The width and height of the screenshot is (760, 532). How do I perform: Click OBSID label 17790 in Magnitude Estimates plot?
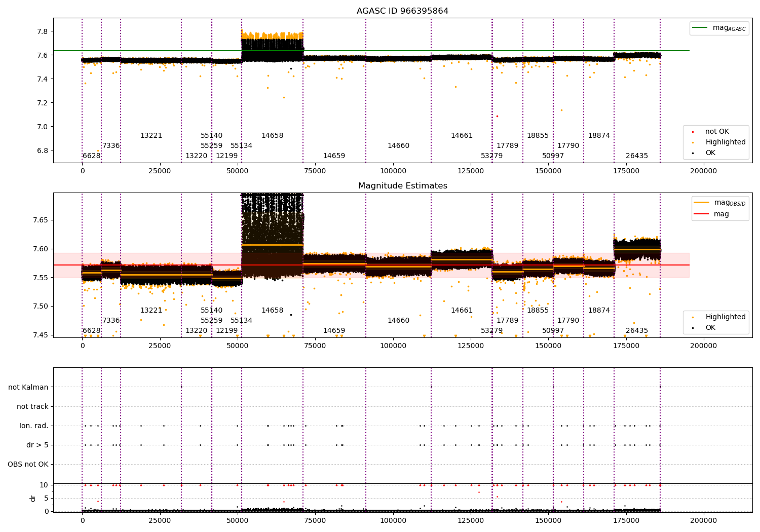568,321
